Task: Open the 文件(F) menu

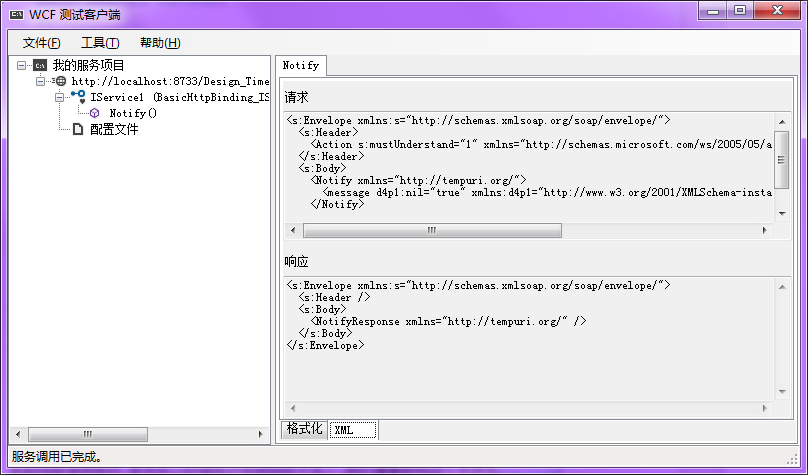Action: coord(41,43)
